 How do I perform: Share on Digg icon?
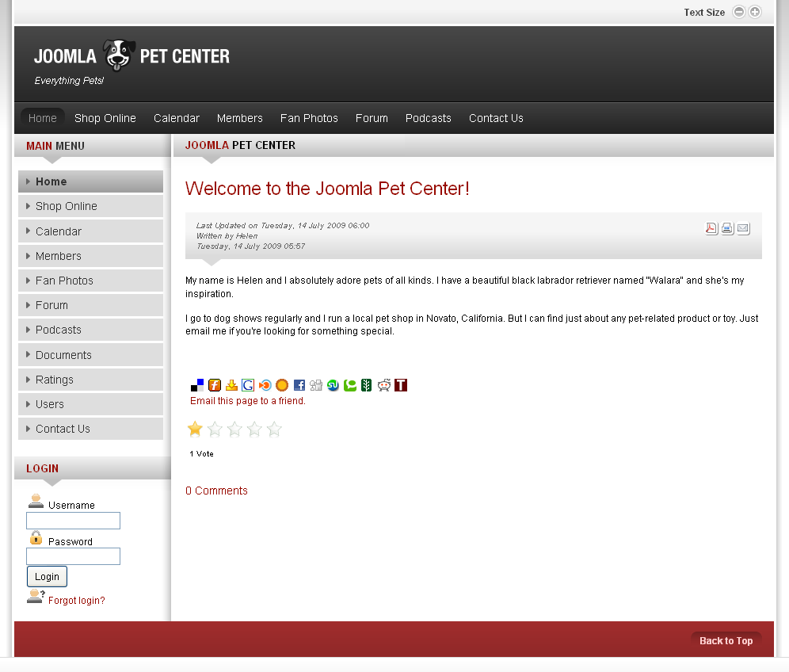pos(316,385)
